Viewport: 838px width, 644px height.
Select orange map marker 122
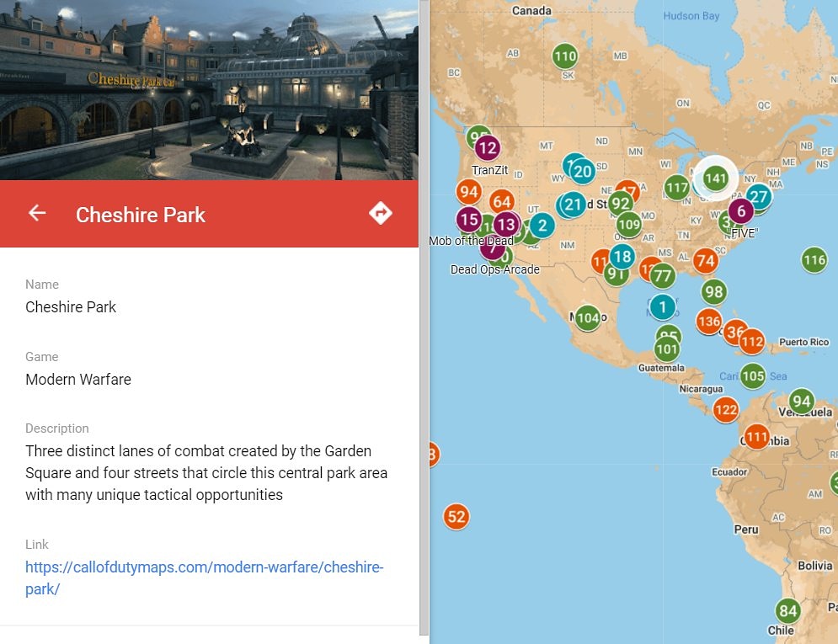pos(726,410)
